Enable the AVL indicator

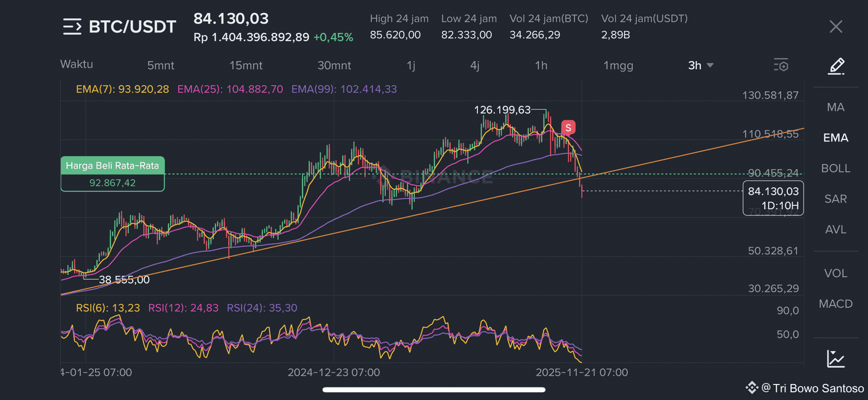[836, 229]
